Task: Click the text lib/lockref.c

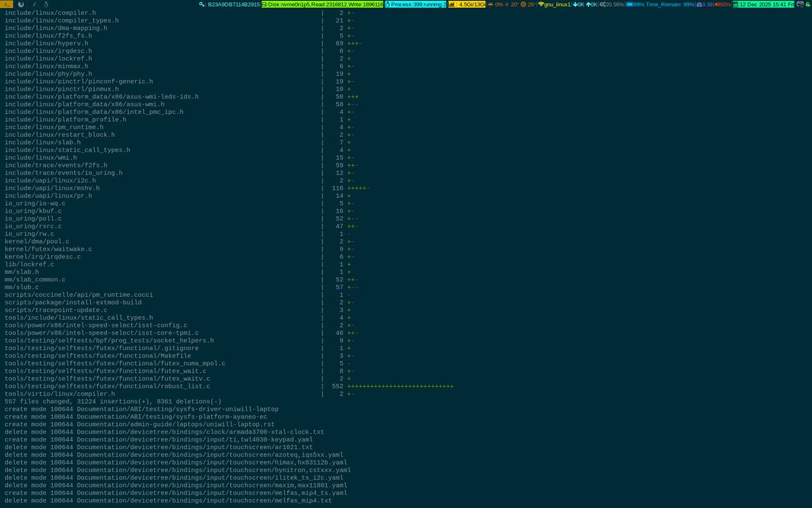Action: [29, 264]
